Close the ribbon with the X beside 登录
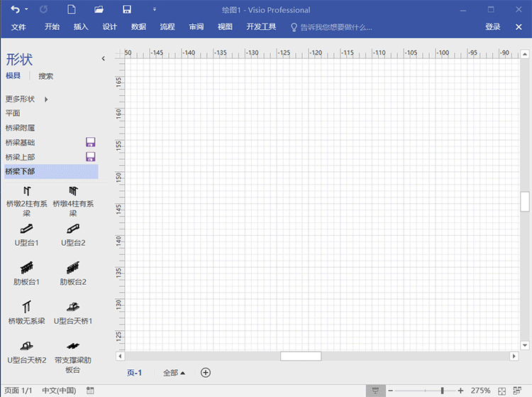 (x=519, y=27)
